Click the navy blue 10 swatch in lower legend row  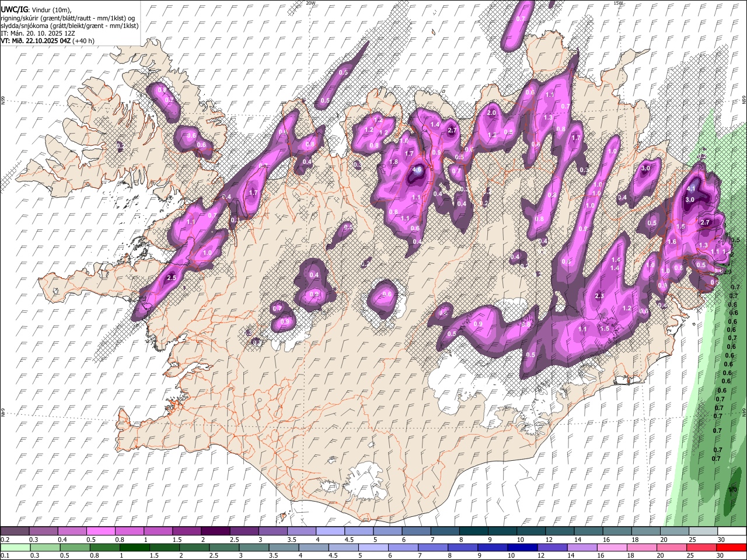[x=522, y=547]
